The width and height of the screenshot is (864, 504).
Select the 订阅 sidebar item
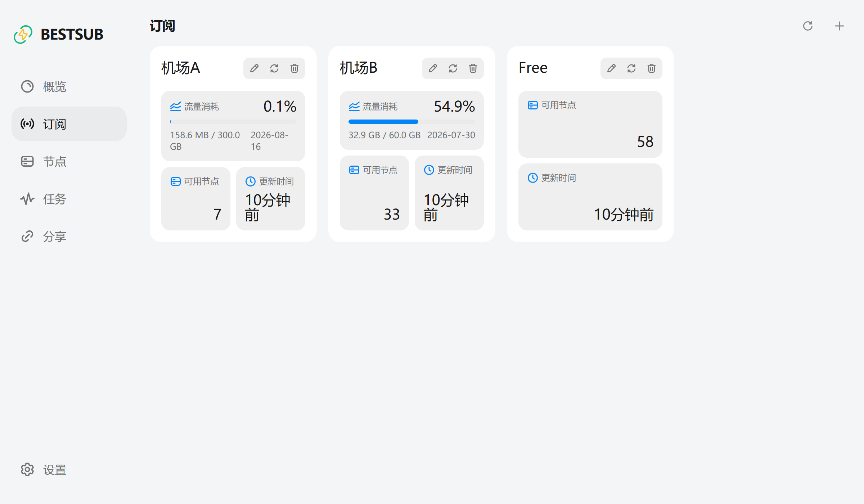(69, 124)
